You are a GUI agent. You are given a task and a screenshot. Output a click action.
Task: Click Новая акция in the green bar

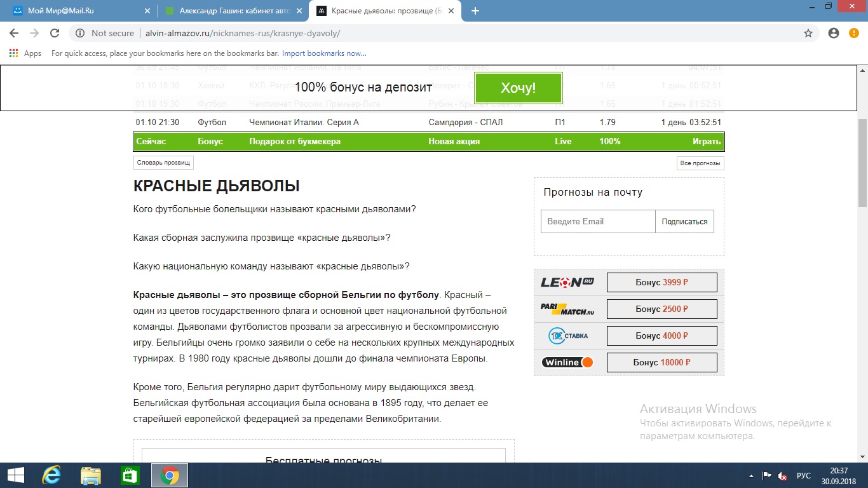(454, 141)
